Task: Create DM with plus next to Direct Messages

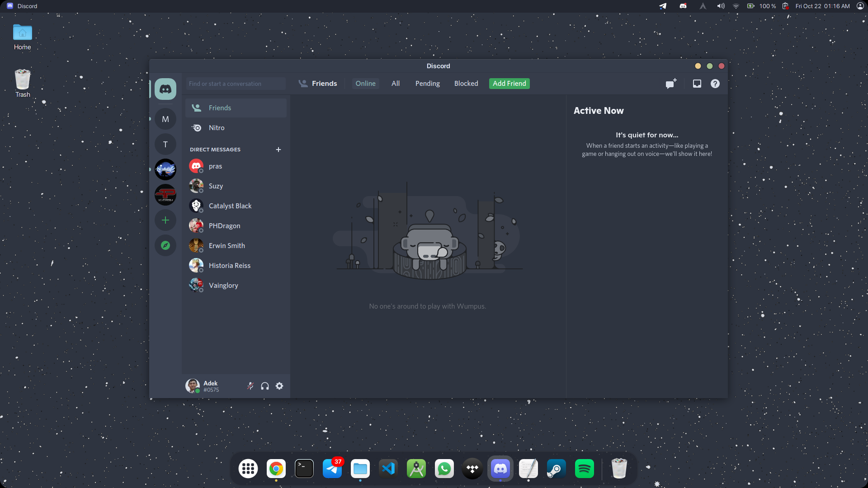Action: tap(278, 150)
